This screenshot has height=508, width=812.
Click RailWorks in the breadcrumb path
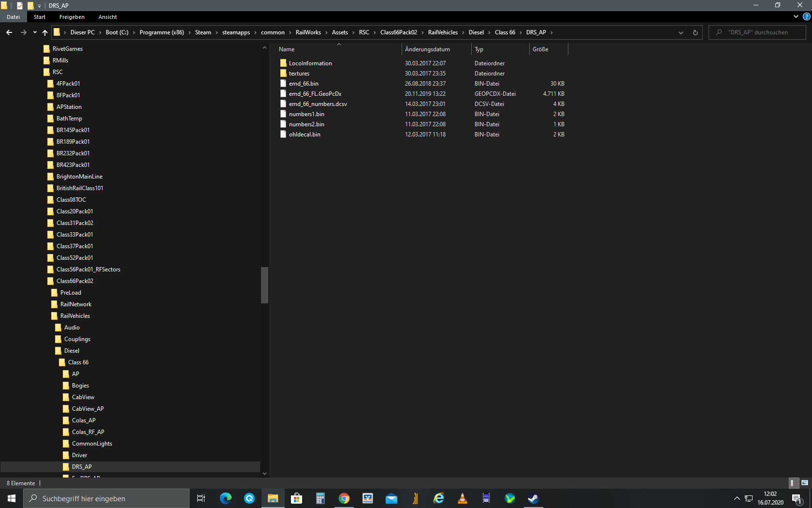pyautogui.click(x=308, y=32)
